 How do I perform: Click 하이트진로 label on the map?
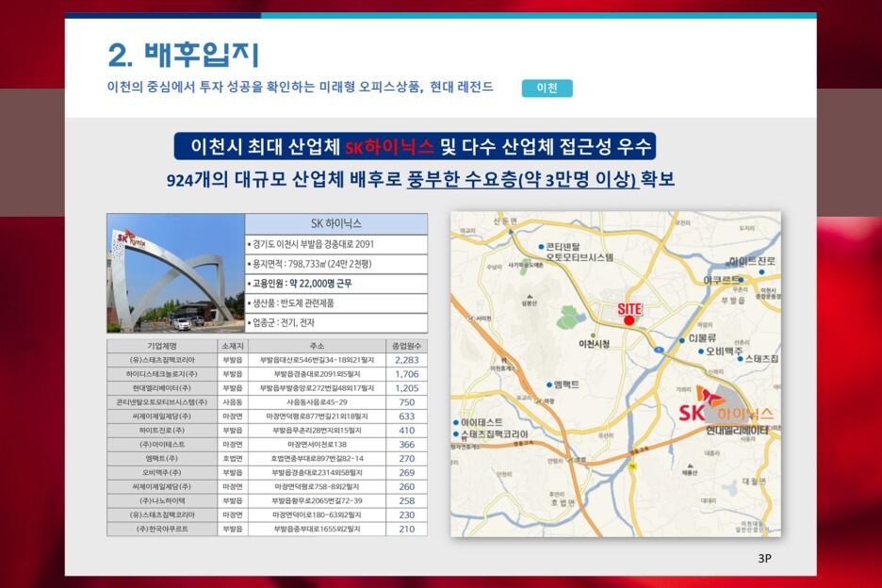(752, 261)
